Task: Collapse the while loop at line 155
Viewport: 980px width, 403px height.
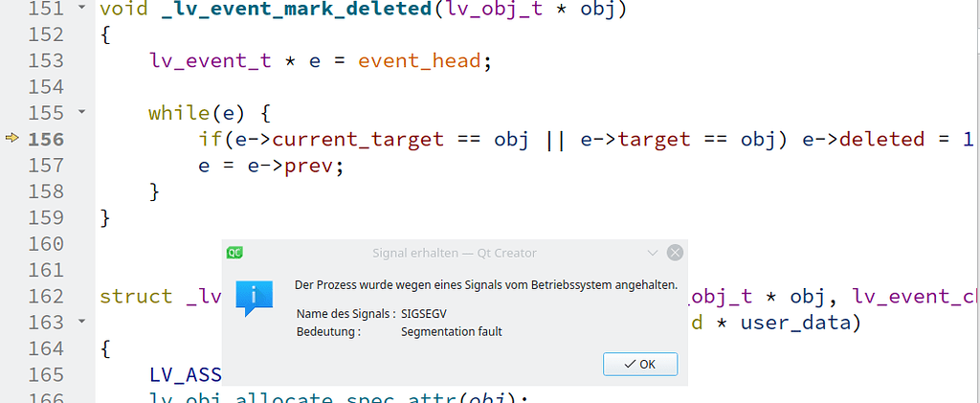Action: (x=81, y=112)
